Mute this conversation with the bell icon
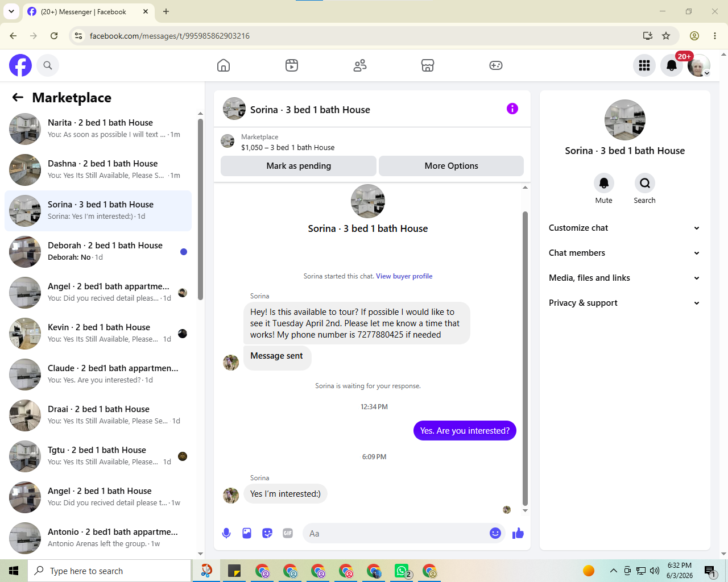This screenshot has width=728, height=582. click(x=604, y=183)
